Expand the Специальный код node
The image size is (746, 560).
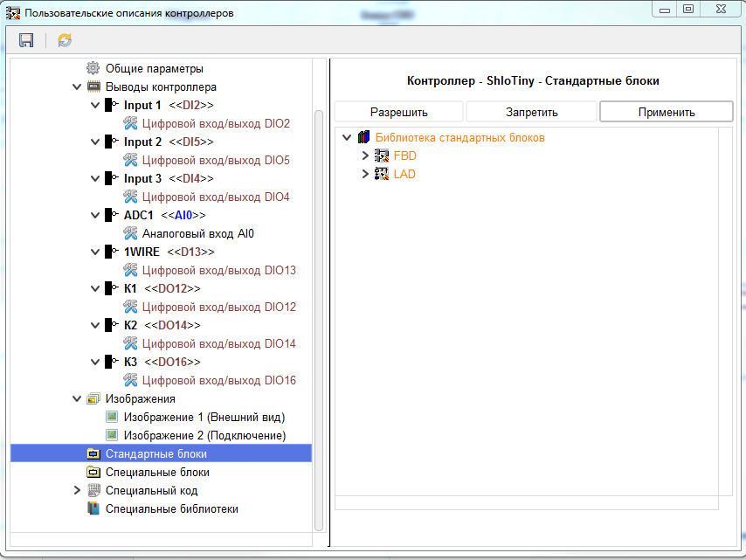click(x=77, y=490)
